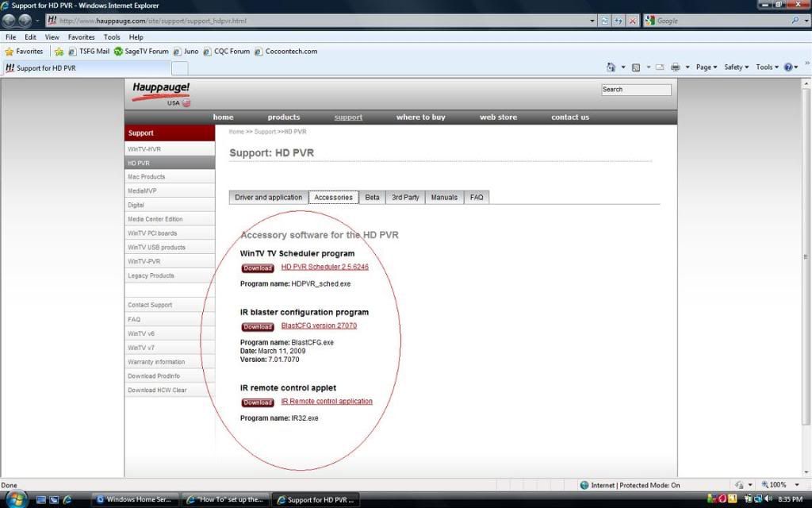812x508 pixels.
Task: Click the Google search provider icon
Action: pyautogui.click(x=650, y=21)
